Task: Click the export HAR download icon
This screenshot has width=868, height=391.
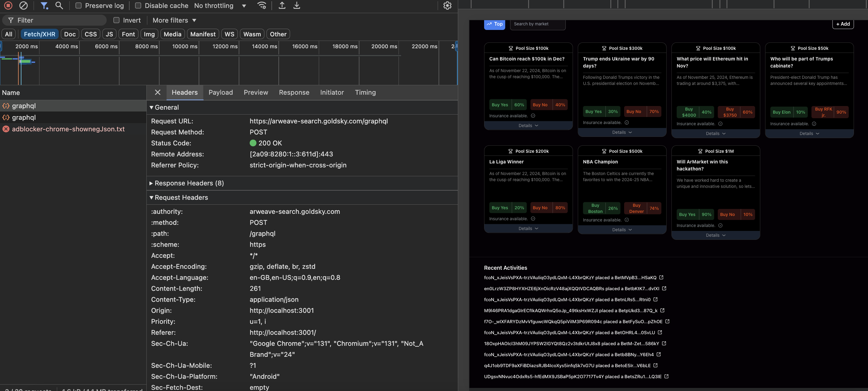Action: (296, 5)
